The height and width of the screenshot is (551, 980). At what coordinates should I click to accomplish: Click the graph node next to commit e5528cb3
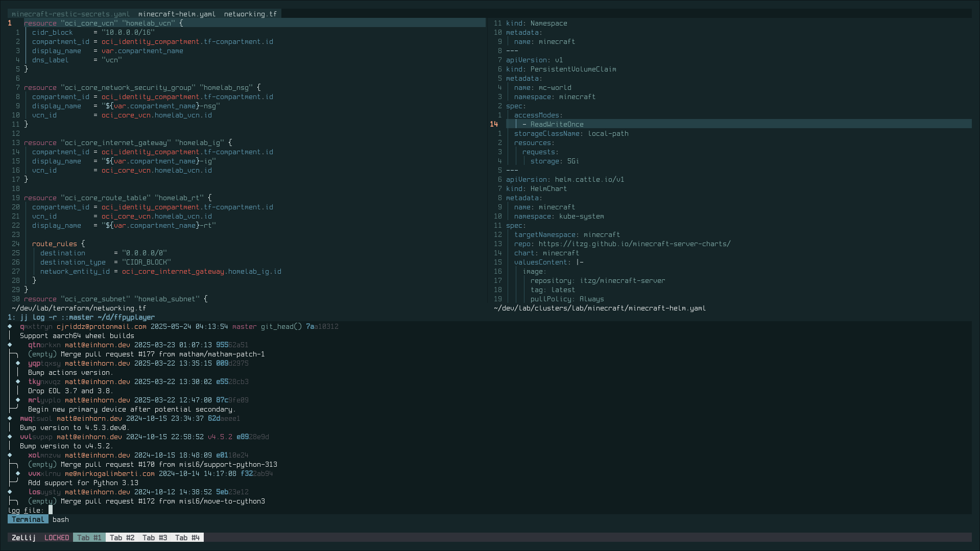click(x=19, y=381)
